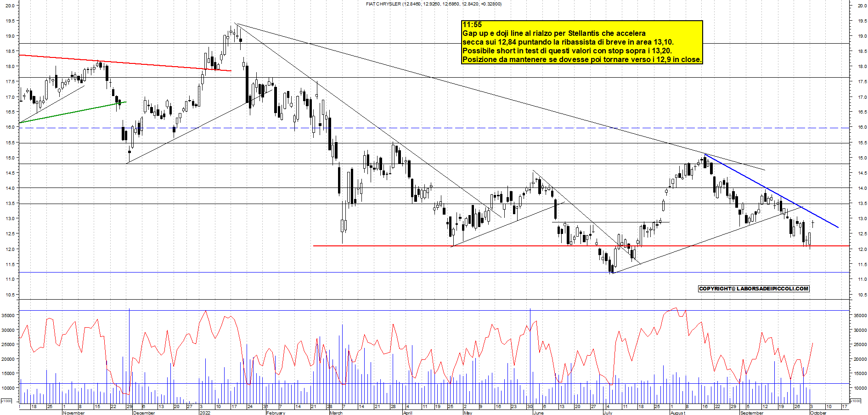The image size is (868, 415).
Task: Click the December month label on the time axis
Action: click(x=144, y=413)
